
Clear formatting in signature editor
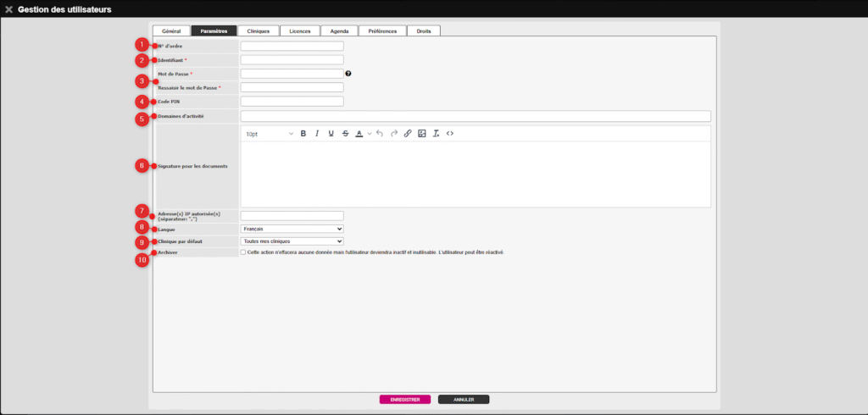point(436,134)
